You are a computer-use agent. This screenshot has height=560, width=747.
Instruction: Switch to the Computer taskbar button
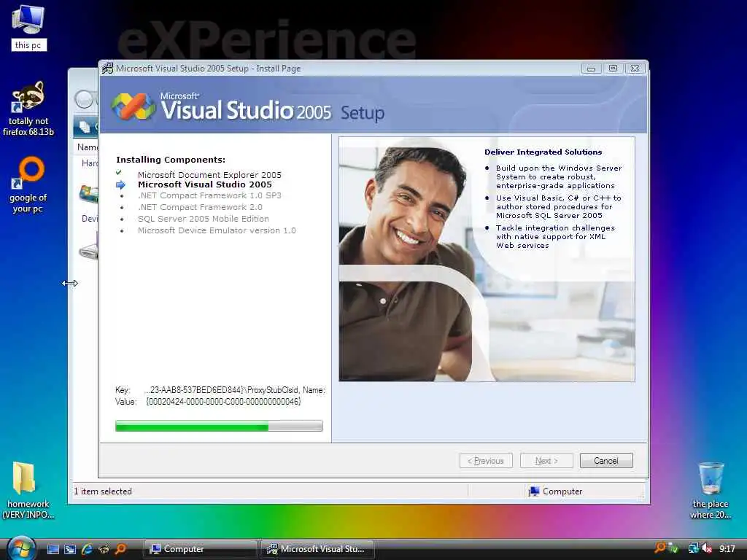click(x=200, y=549)
